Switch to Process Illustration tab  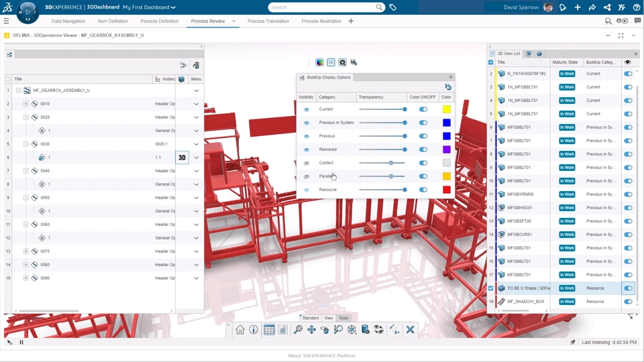[x=321, y=21]
